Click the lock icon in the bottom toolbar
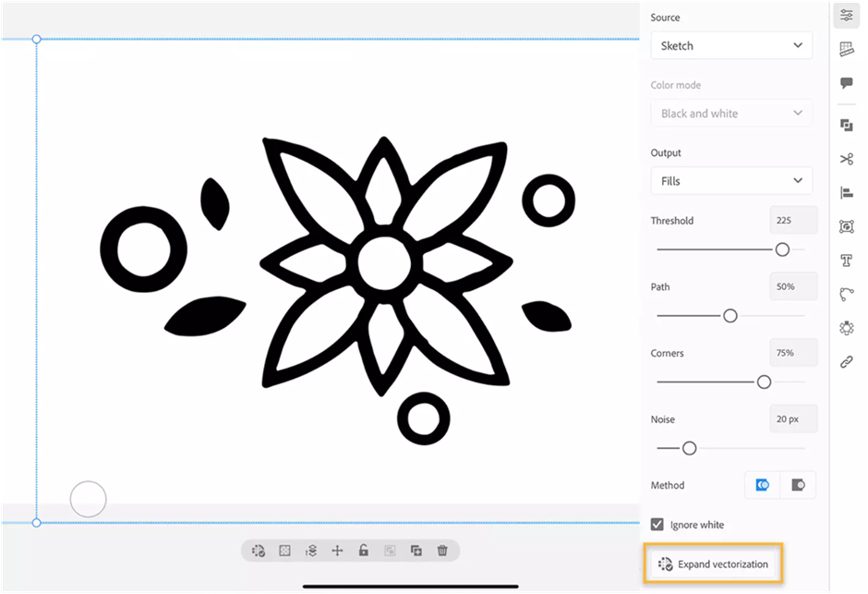The height and width of the screenshot is (594, 868). point(363,550)
